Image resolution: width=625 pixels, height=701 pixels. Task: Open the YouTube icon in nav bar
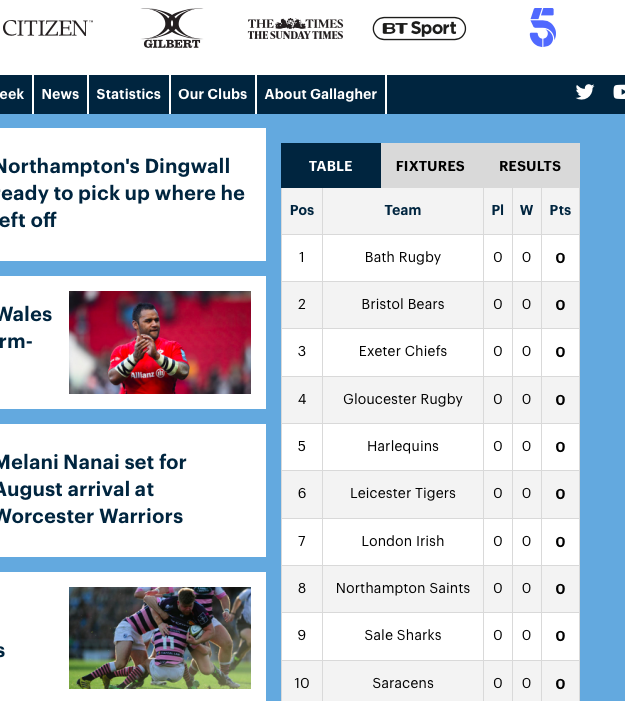coord(620,92)
